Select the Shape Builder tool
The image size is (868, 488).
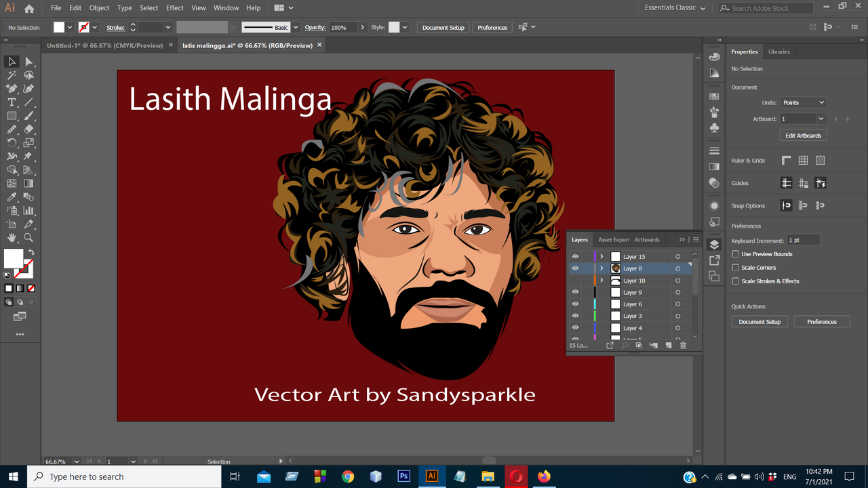coord(12,170)
